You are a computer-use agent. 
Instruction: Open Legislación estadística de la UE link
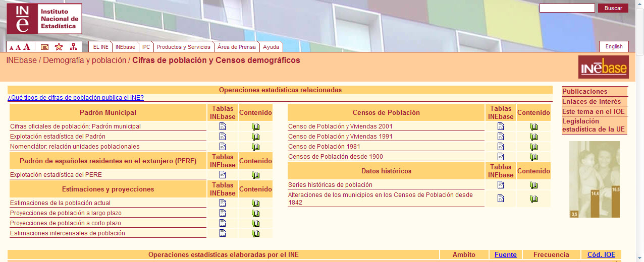(594, 125)
